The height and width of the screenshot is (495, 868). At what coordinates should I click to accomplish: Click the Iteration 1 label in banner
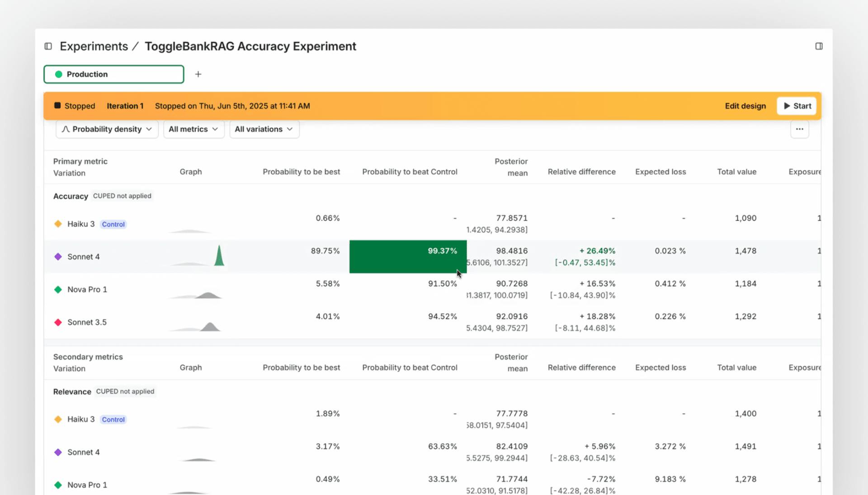pos(125,106)
